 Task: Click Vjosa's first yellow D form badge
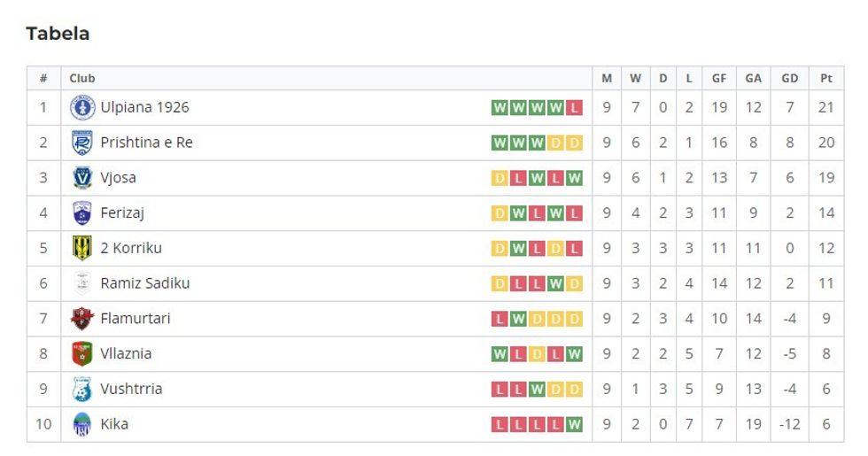tap(500, 178)
